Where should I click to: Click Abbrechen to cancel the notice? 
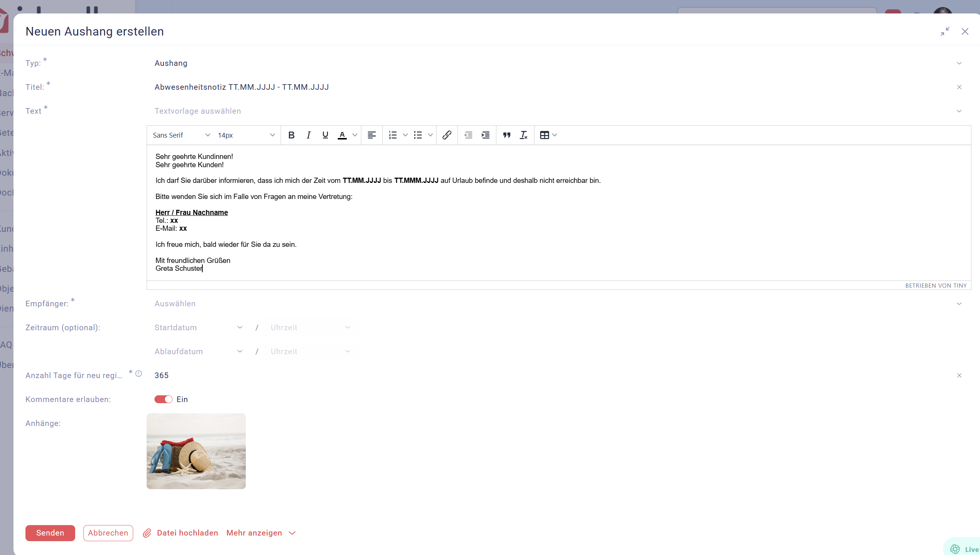(108, 533)
